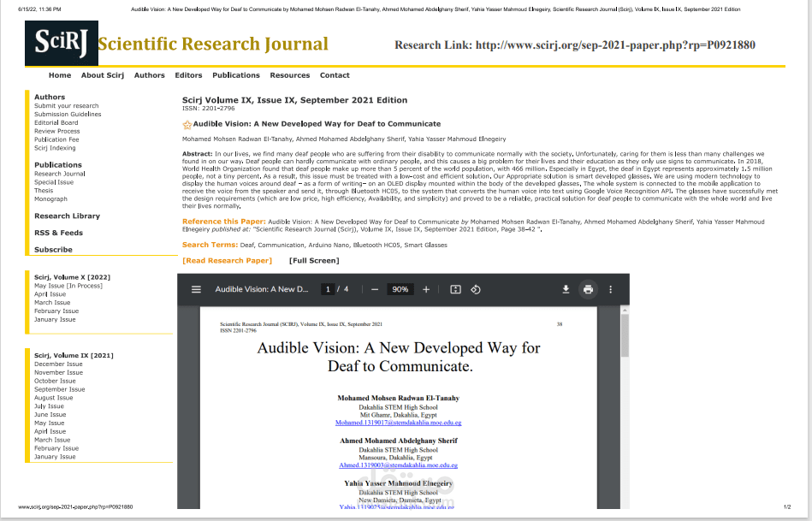This screenshot has height=521, width=812.
Task: Zoom out on the PDF document
Action: tap(375, 289)
